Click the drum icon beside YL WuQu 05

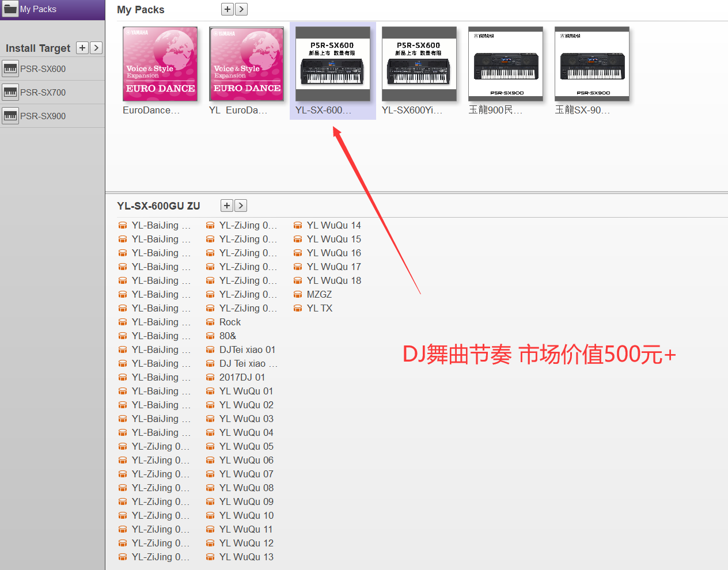210,447
